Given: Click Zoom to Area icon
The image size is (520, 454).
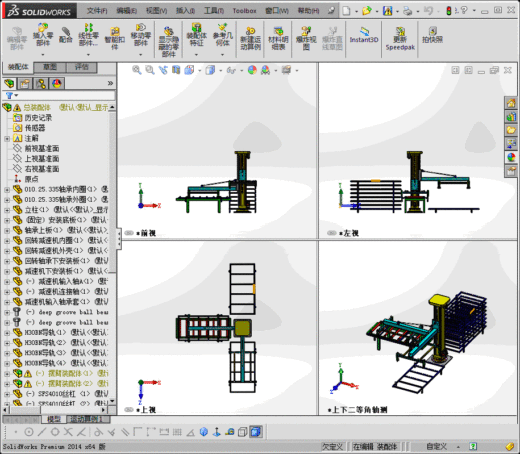Looking at the screenshot, I should [150, 70].
